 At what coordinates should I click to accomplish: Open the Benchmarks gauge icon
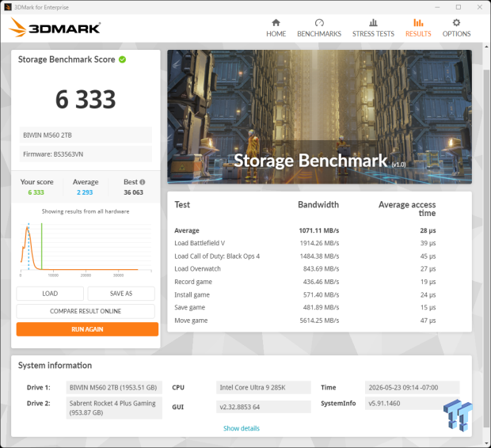coord(319,22)
